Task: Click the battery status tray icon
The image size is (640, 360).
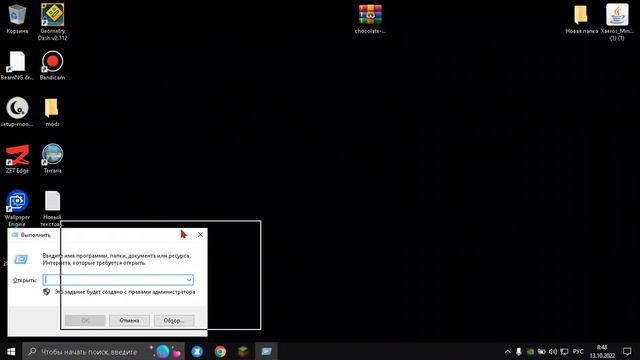Action: tap(542, 351)
